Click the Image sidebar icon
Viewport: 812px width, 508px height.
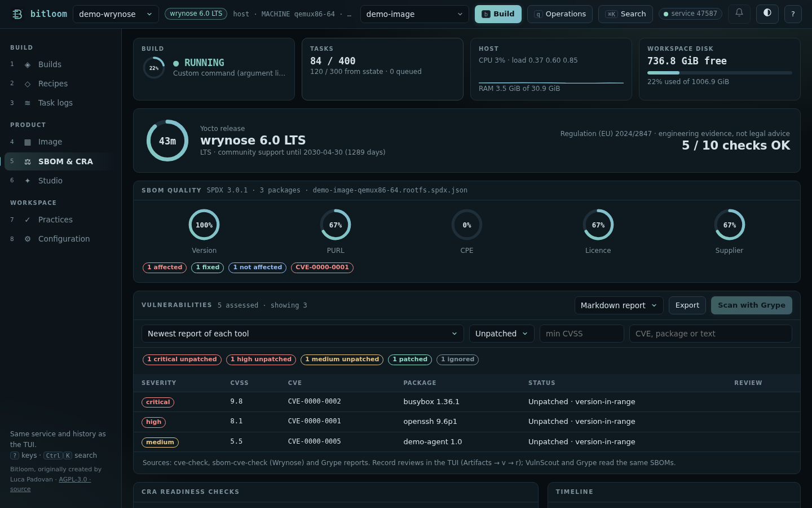tap(28, 142)
